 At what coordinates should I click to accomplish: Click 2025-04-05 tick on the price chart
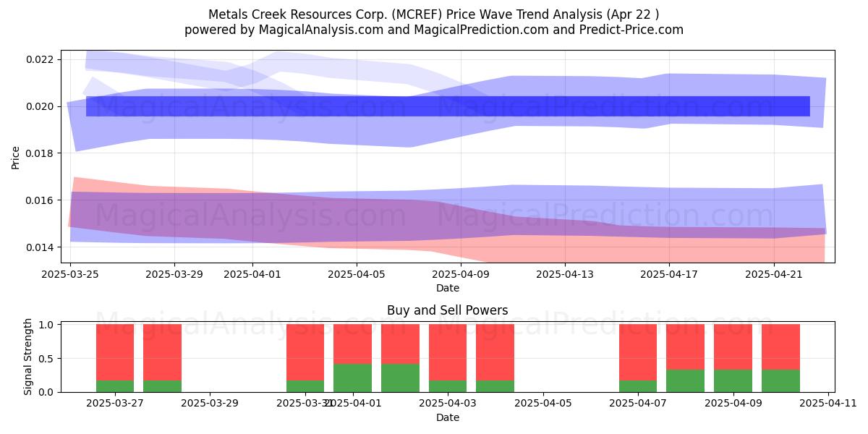click(357, 274)
